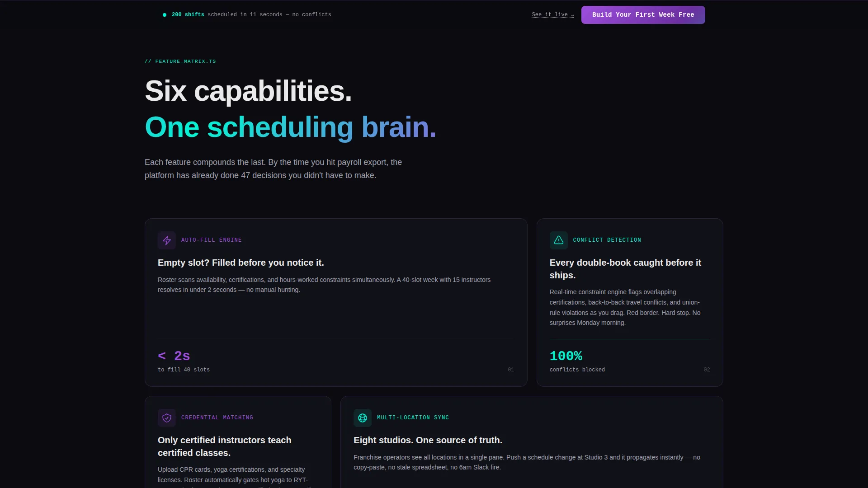This screenshot has height=488, width=868.
Task: Click the Franchise operators see all locations text
Action: tap(527, 462)
